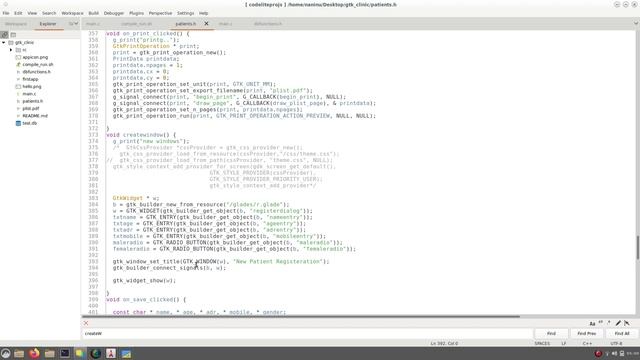Toggle the selection-only search icon beside the pencil
Viewport: 640px width, 360px height.
pyautogui.click(x=627, y=323)
